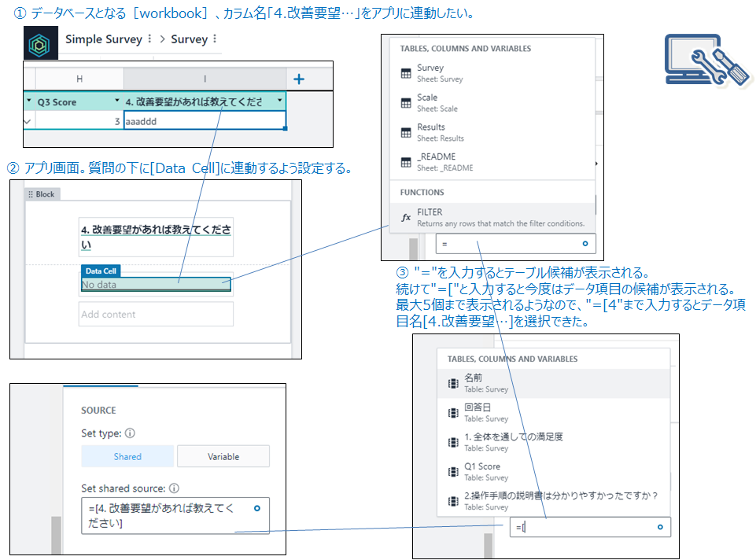
Task: Click the Scale table icon in suggestions
Action: 406,103
